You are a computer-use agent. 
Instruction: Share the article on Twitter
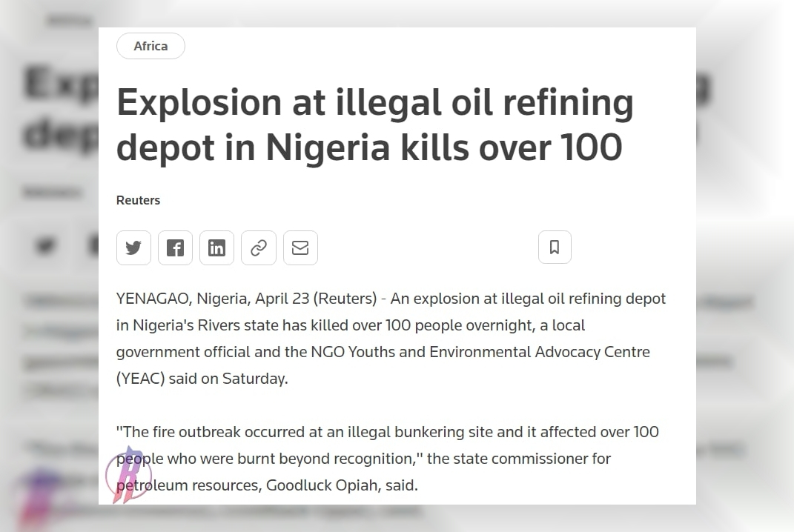click(133, 248)
